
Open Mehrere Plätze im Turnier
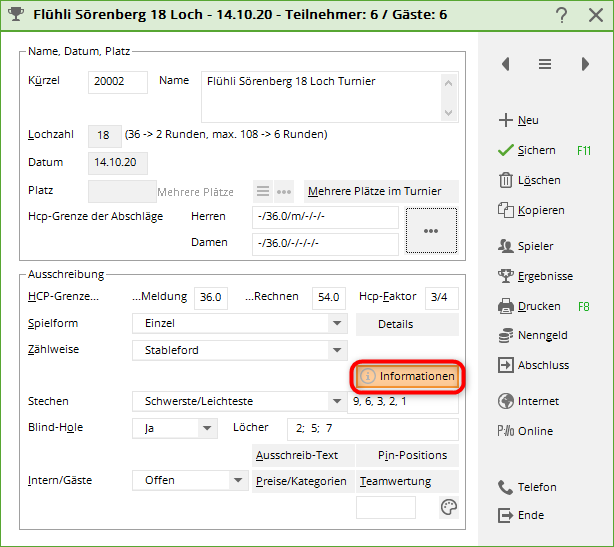[380, 191]
